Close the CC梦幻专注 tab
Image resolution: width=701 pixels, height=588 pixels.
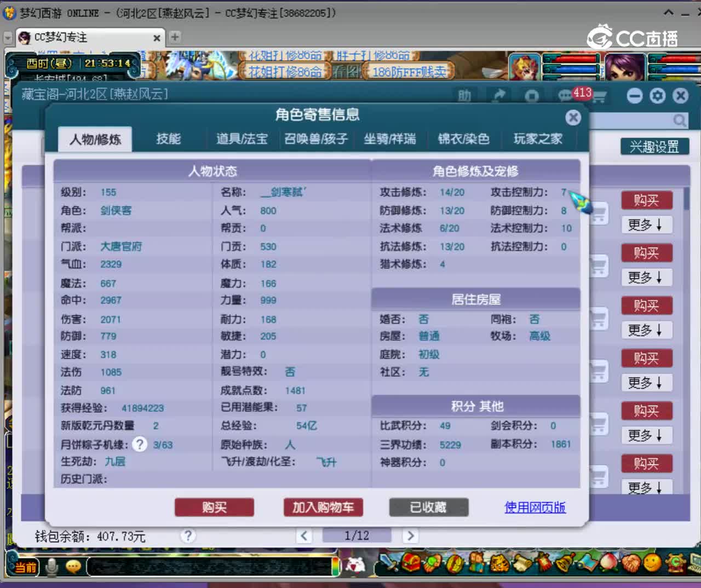pos(157,38)
